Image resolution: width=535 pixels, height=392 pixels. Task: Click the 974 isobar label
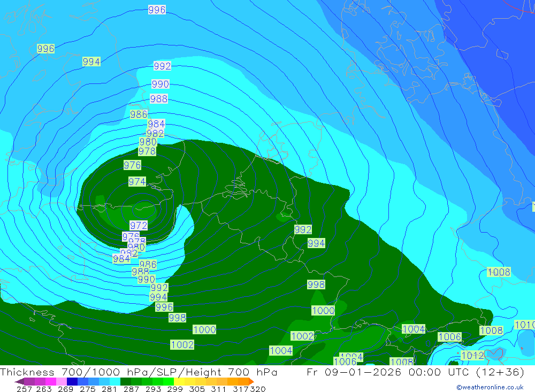point(137,181)
